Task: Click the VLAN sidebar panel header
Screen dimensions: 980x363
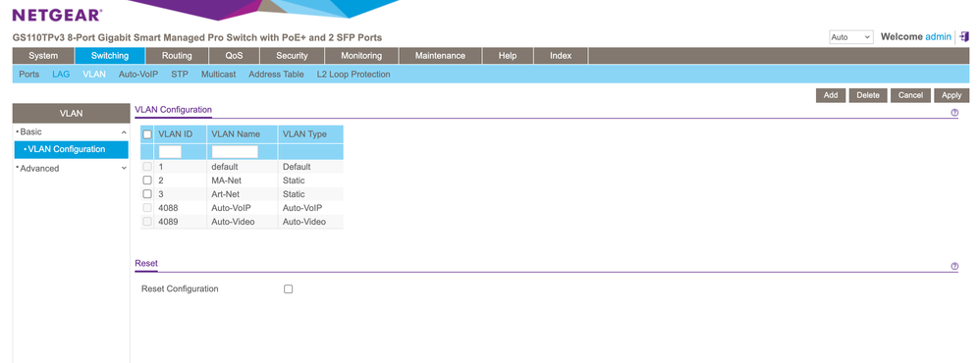Action: coord(71,114)
